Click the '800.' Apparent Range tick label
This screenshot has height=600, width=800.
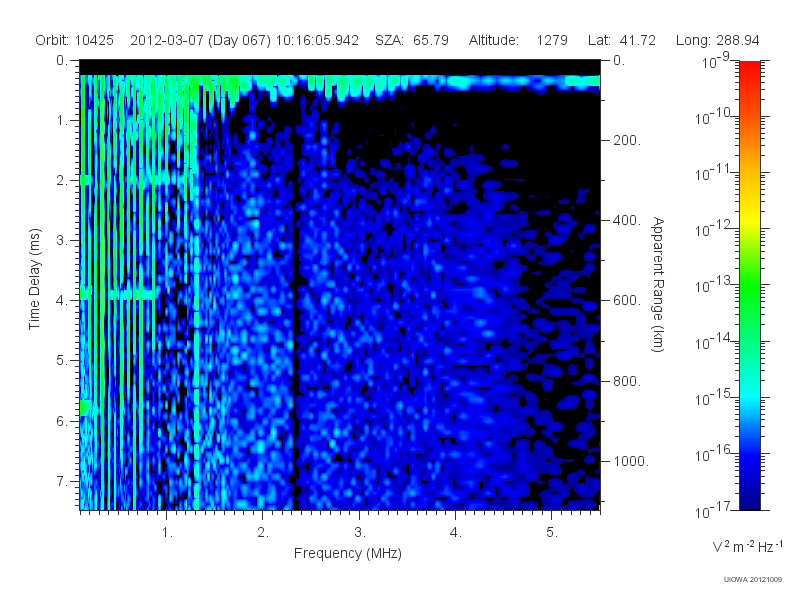pos(627,381)
